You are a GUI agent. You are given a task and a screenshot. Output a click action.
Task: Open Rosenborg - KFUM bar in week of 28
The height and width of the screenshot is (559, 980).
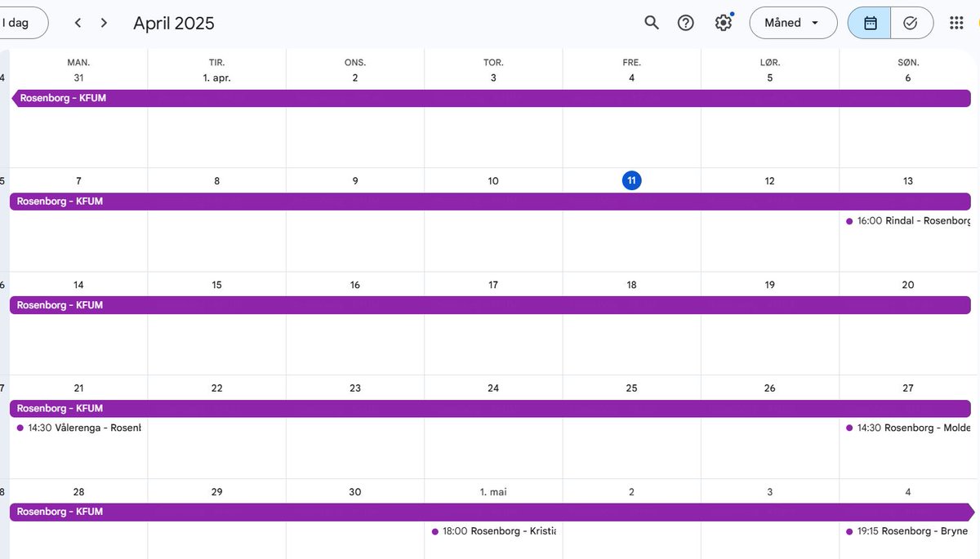pyautogui.click(x=491, y=512)
